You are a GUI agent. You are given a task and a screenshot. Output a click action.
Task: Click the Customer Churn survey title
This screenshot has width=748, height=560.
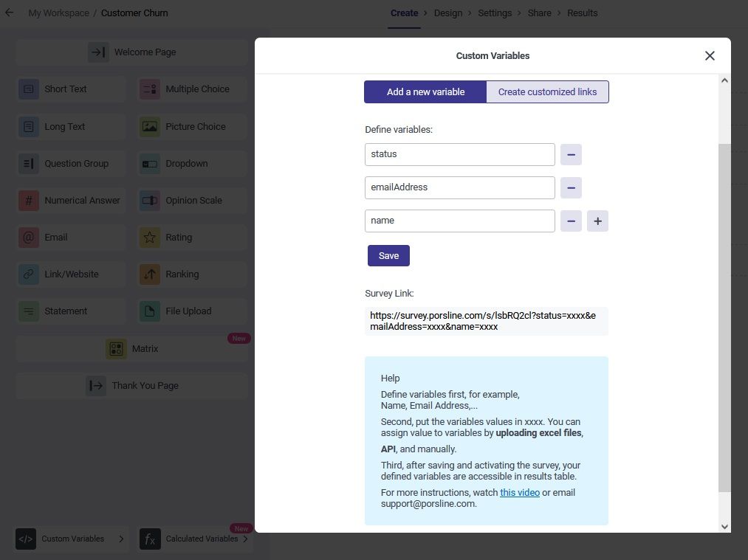pyautogui.click(x=134, y=13)
